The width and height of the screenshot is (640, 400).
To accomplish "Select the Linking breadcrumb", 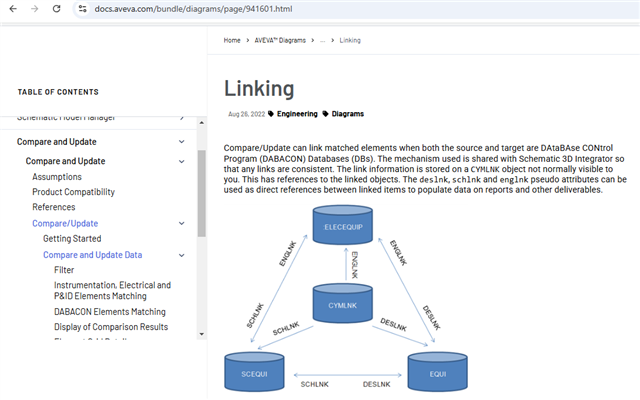I will coord(350,40).
